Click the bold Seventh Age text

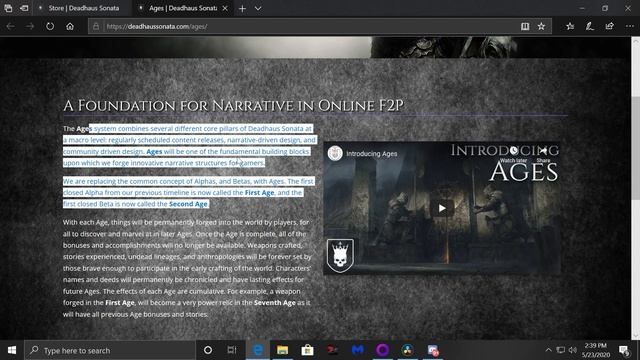tap(275, 303)
